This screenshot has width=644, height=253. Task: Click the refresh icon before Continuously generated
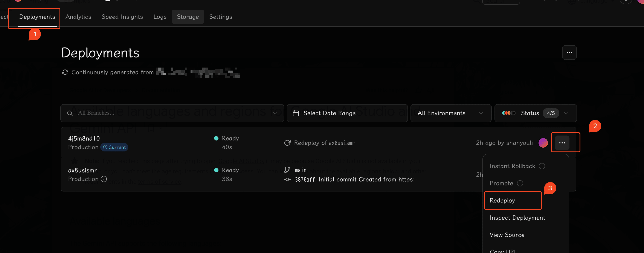pyautogui.click(x=65, y=72)
